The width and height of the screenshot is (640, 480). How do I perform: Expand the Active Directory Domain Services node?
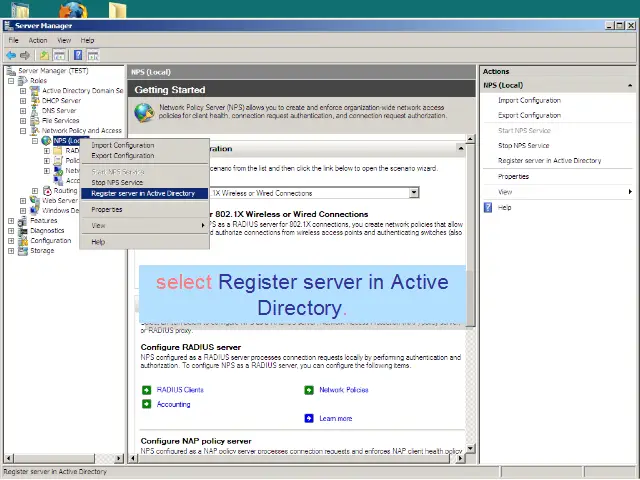coord(23,91)
